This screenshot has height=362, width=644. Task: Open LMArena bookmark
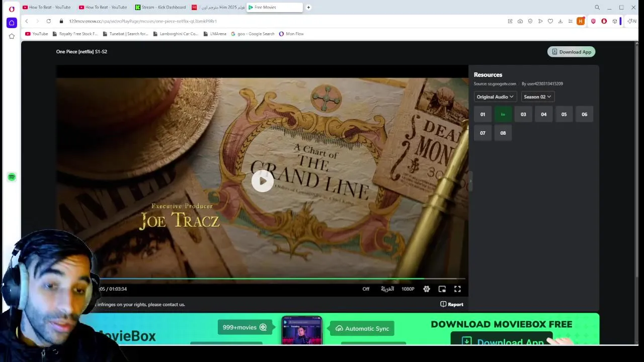coord(215,34)
